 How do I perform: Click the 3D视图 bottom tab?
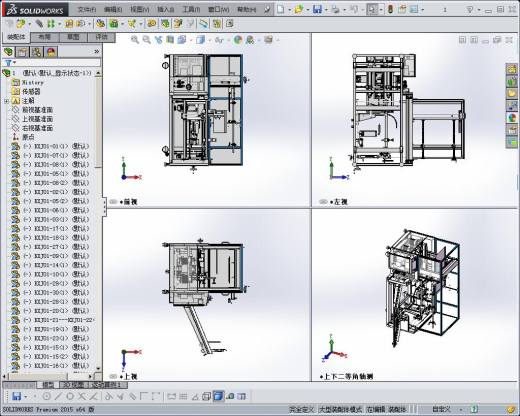(73, 385)
